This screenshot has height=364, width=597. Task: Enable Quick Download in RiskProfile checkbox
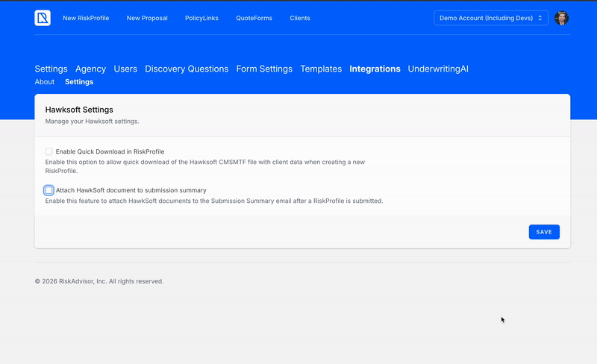point(49,151)
